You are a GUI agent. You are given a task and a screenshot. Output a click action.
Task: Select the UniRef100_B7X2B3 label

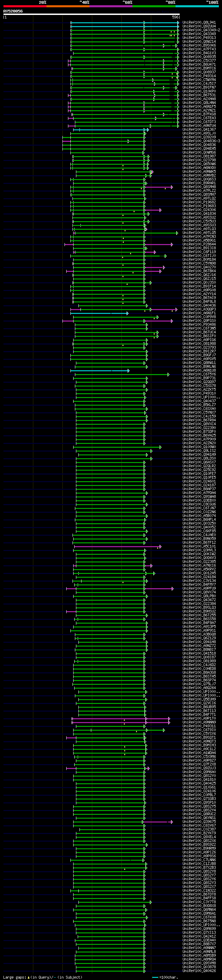coord(199,868)
